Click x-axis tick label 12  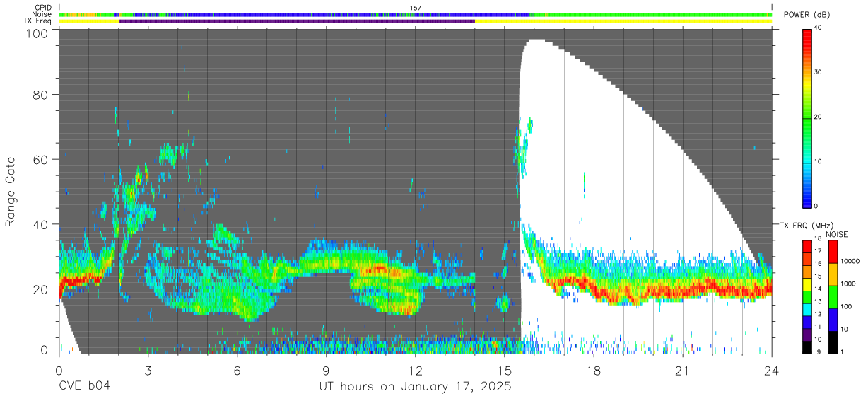[416, 371]
